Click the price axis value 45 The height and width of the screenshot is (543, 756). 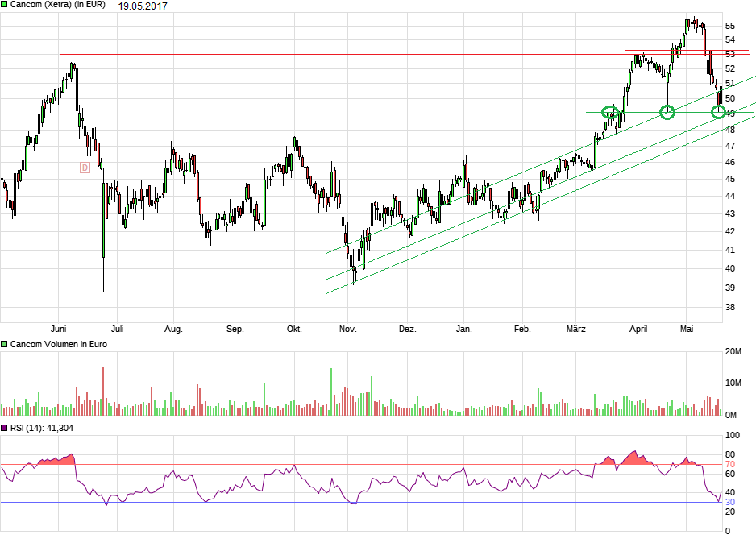(x=730, y=179)
